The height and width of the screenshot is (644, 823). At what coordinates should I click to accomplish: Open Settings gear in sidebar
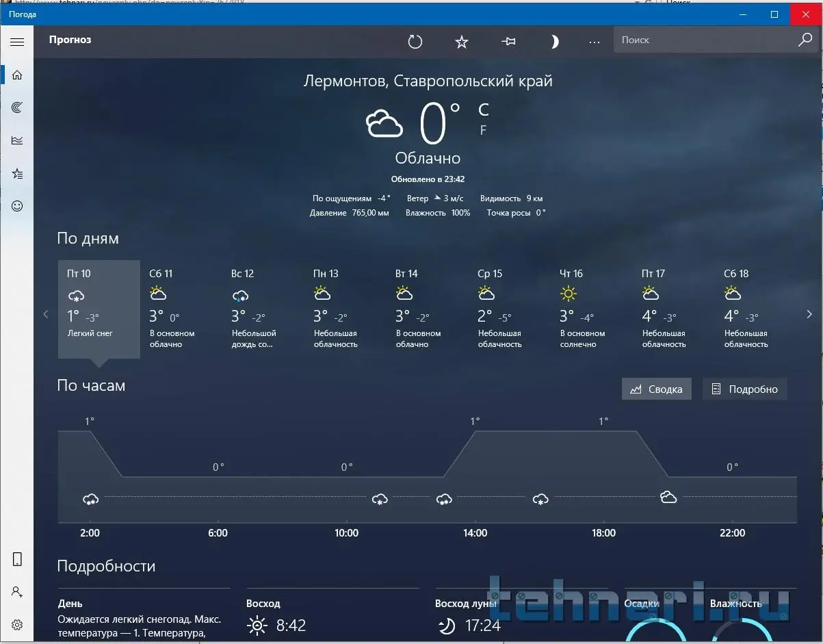coord(17,625)
